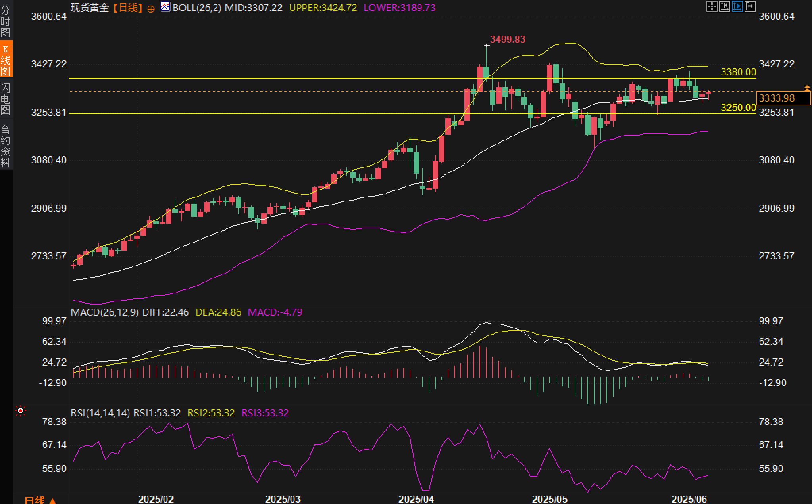Click the 2025/04 date label on time axis
812x504 pixels.
[416, 499]
